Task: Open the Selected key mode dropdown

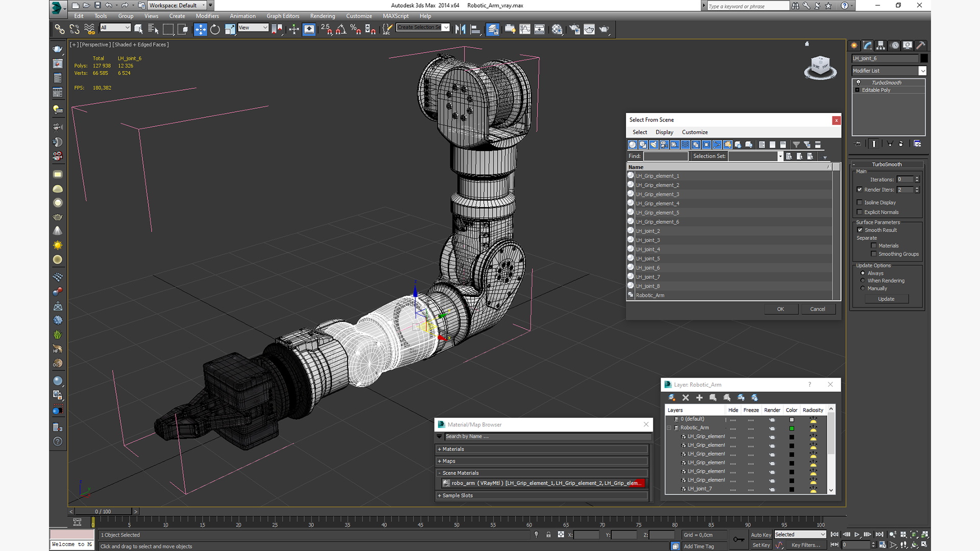Action: tap(800, 535)
